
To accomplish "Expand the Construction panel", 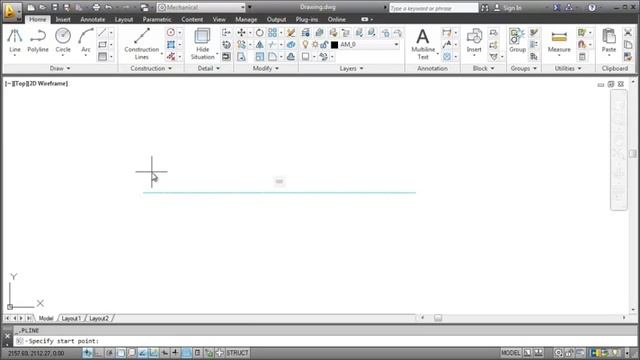I will point(151,69).
